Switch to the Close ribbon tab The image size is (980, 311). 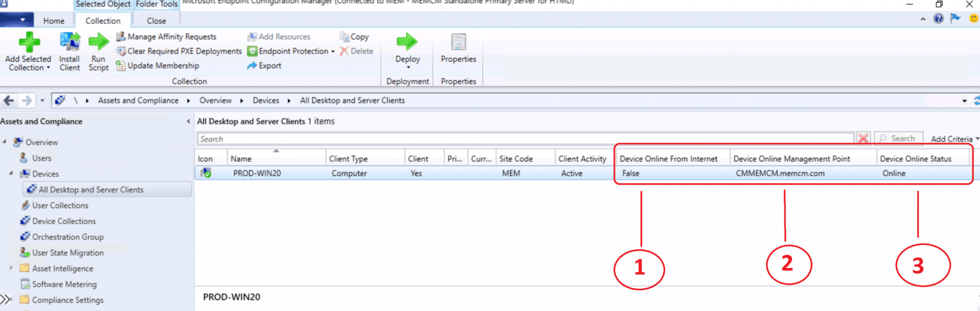[156, 21]
